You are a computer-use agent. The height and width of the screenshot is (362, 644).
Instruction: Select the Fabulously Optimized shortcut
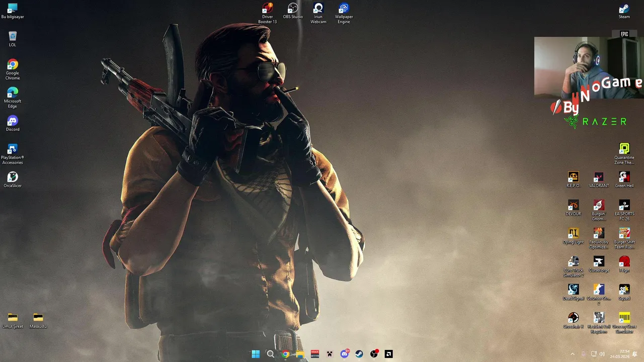599,239
